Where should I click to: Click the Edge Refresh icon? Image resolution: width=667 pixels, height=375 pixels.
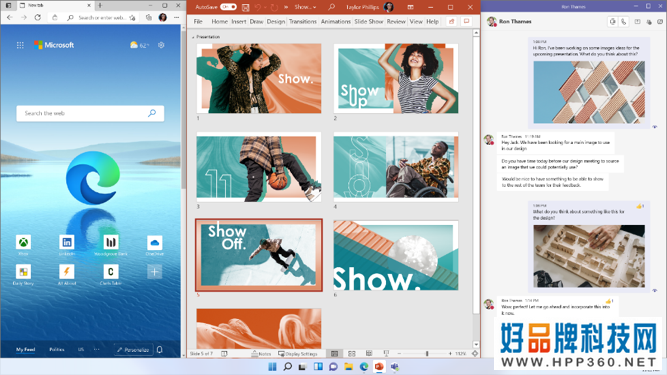pos(38,17)
